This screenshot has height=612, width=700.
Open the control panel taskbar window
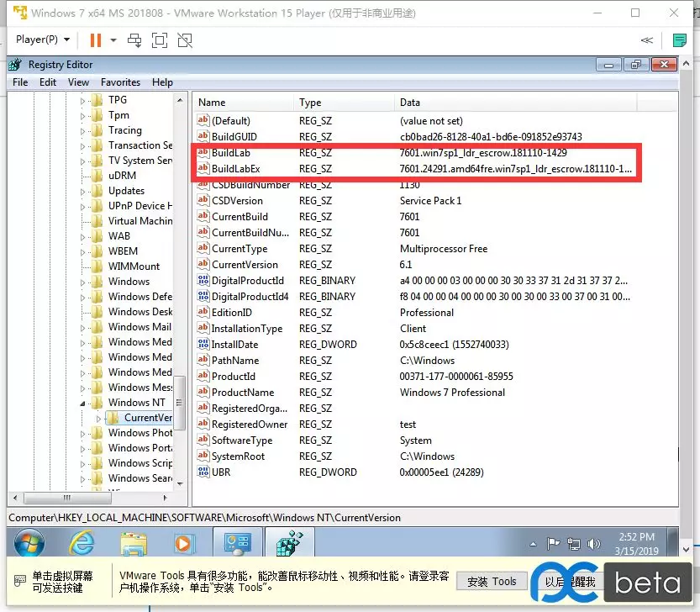tap(238, 542)
